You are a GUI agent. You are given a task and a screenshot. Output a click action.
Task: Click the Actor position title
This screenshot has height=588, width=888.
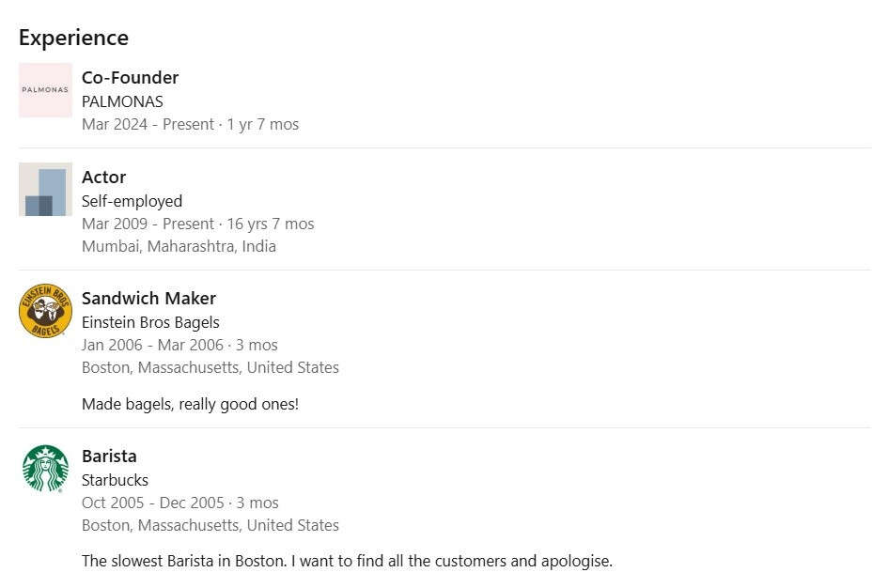tap(103, 177)
